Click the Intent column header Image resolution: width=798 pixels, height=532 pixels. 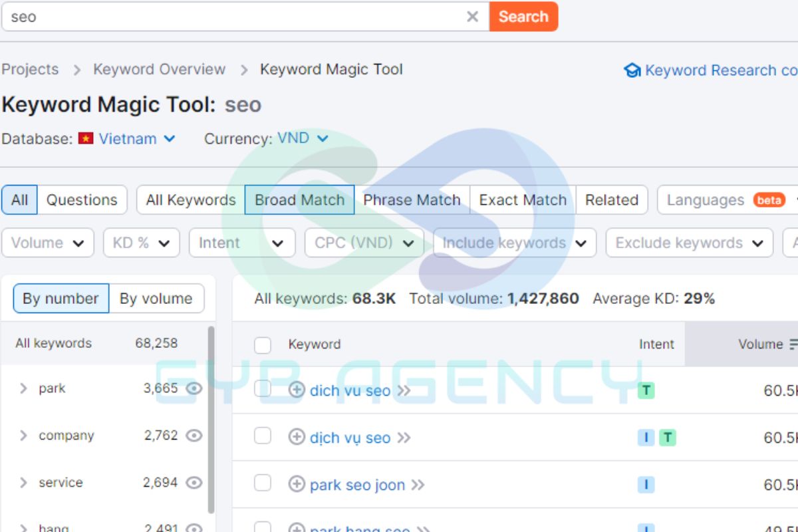point(656,344)
